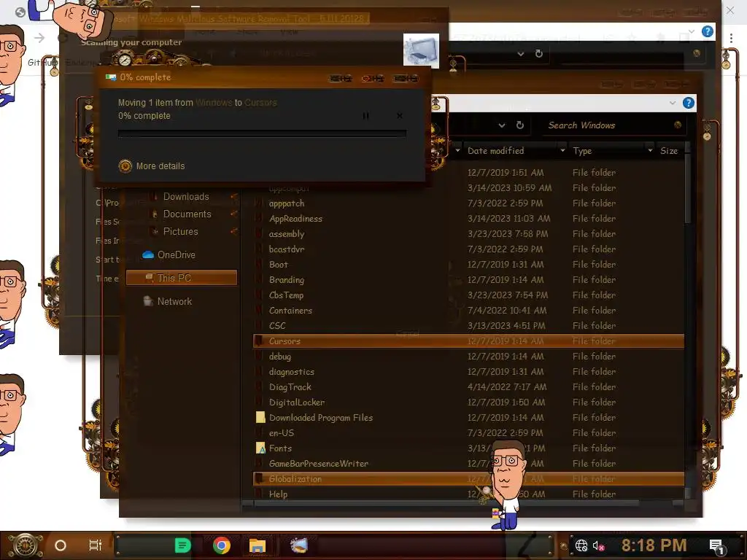Select the CbsTemp folder
Screen dimensions: 747x560
click(x=286, y=295)
